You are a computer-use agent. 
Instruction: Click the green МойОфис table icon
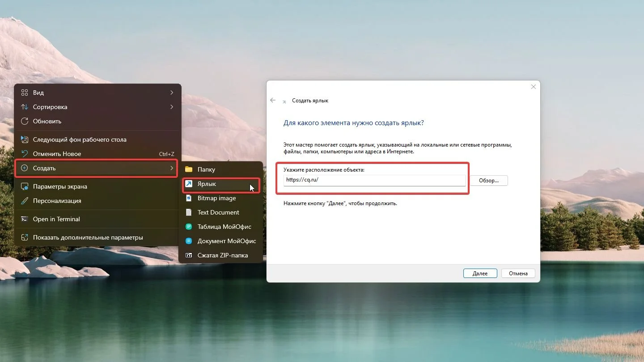click(x=189, y=227)
